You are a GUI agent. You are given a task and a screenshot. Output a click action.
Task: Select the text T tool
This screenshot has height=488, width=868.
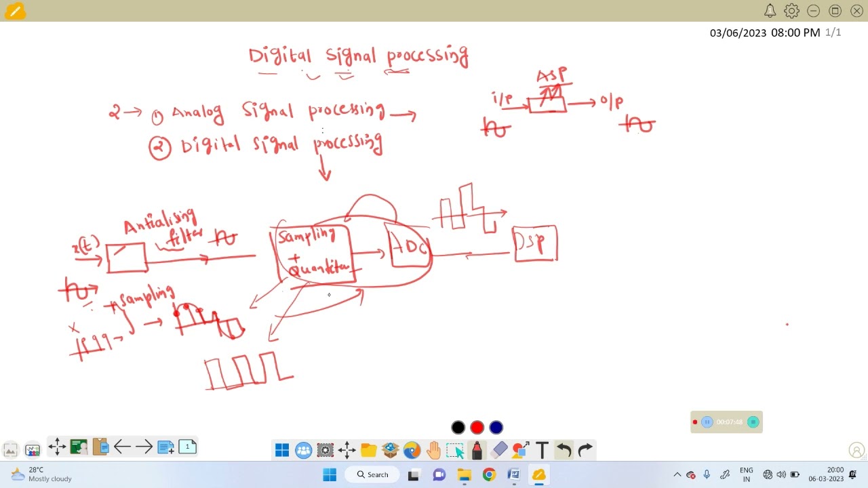pos(542,450)
